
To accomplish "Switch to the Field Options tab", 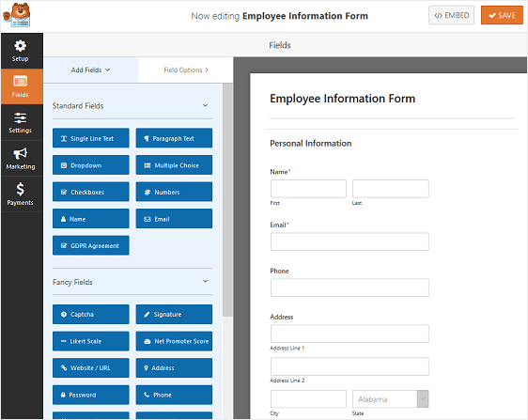I will (186, 70).
